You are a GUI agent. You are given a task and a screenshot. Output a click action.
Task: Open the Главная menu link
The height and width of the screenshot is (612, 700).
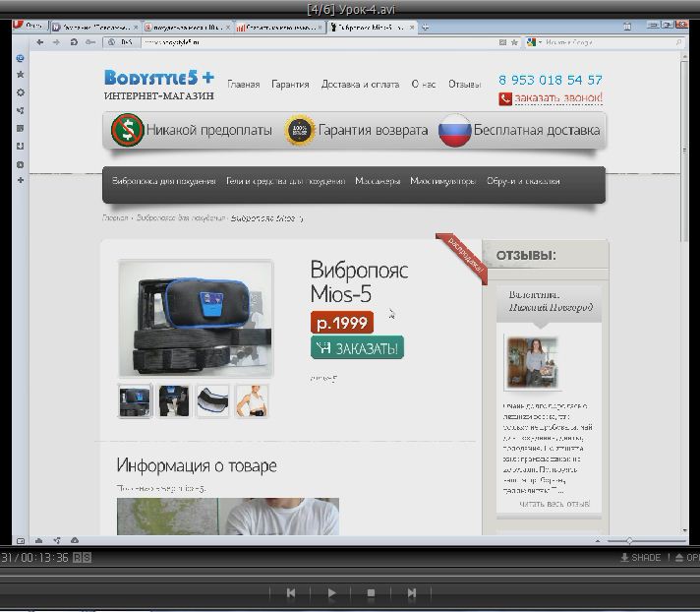point(243,84)
